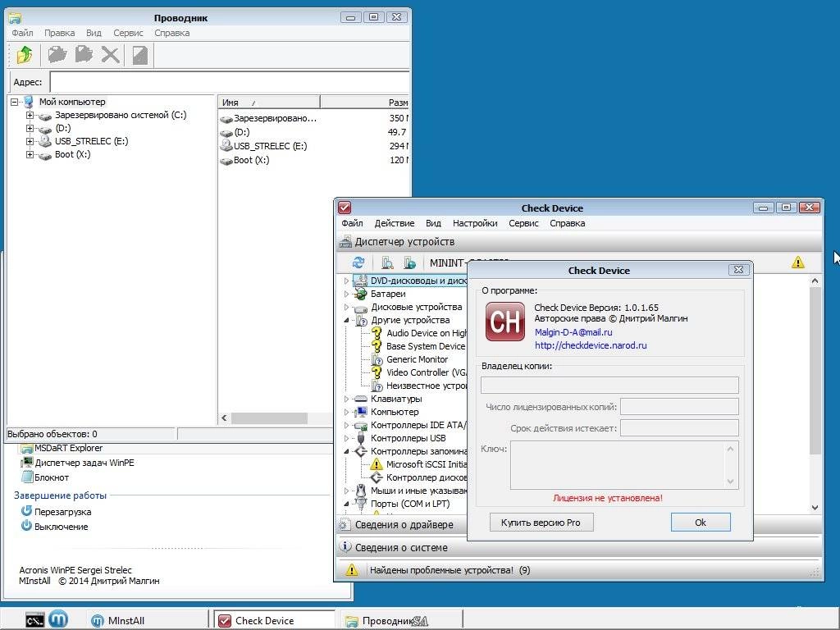This screenshot has height=630, width=840.
Task: Click Ok in the About dialog
Action: click(701, 523)
